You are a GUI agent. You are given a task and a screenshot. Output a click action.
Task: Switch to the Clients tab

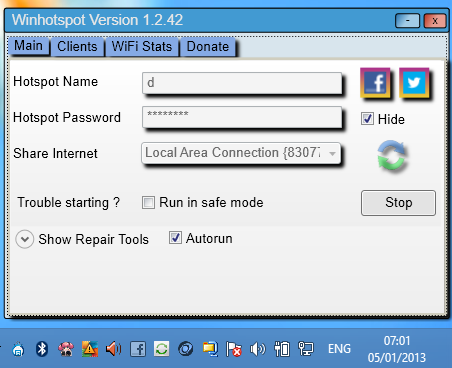point(77,47)
